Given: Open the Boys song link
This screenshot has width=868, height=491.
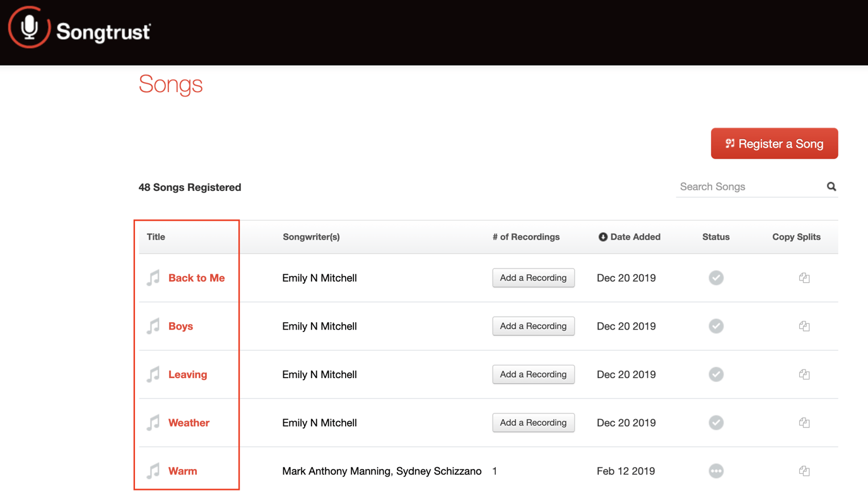Looking at the screenshot, I should pyautogui.click(x=180, y=326).
